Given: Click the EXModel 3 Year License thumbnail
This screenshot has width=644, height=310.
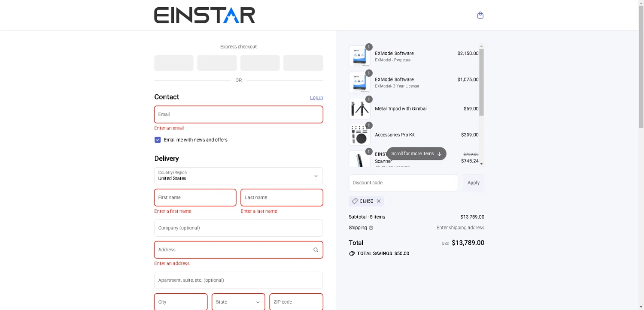Looking at the screenshot, I should (x=359, y=82).
